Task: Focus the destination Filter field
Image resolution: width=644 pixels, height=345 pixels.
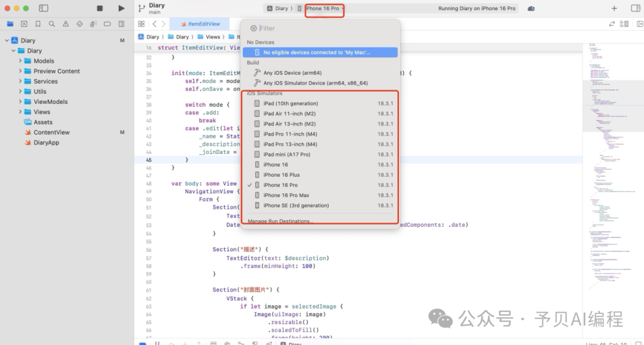Action: (x=324, y=29)
